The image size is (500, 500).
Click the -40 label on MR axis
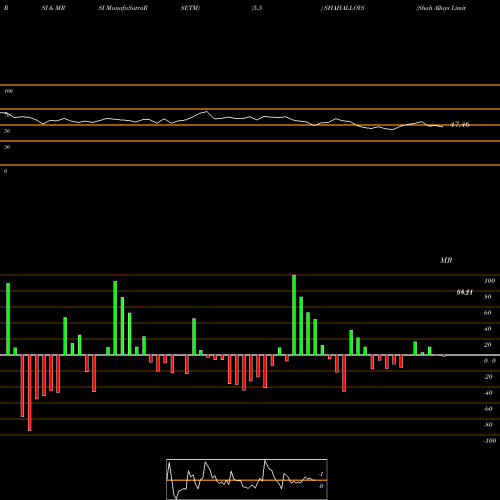click(x=488, y=393)
